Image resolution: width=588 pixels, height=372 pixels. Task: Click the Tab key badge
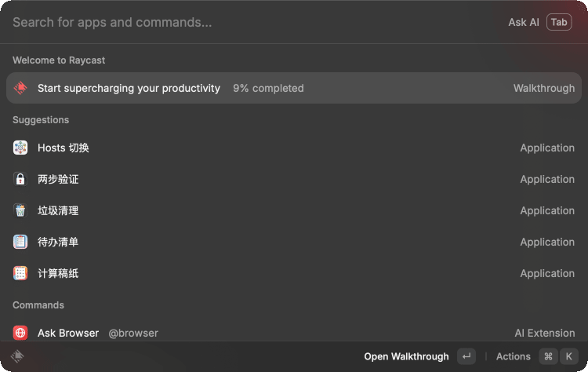[559, 22]
